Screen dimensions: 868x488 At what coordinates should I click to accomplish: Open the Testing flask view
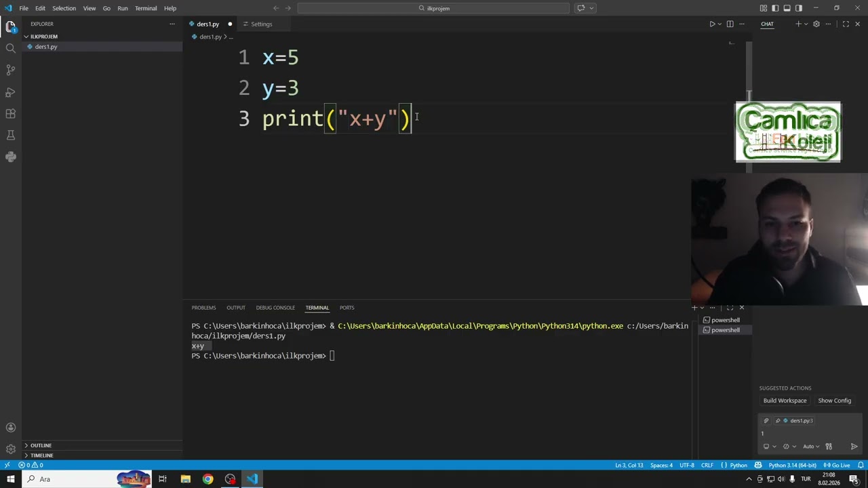[11, 135]
